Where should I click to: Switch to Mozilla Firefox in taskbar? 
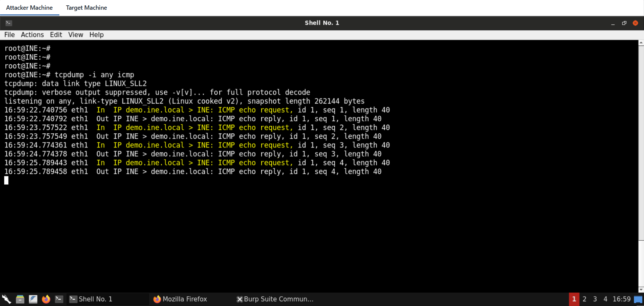[180, 299]
